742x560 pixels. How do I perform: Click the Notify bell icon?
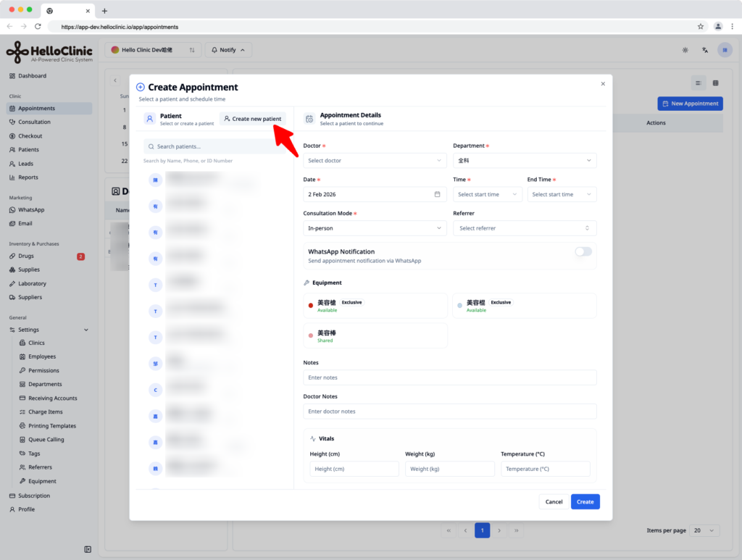click(214, 50)
